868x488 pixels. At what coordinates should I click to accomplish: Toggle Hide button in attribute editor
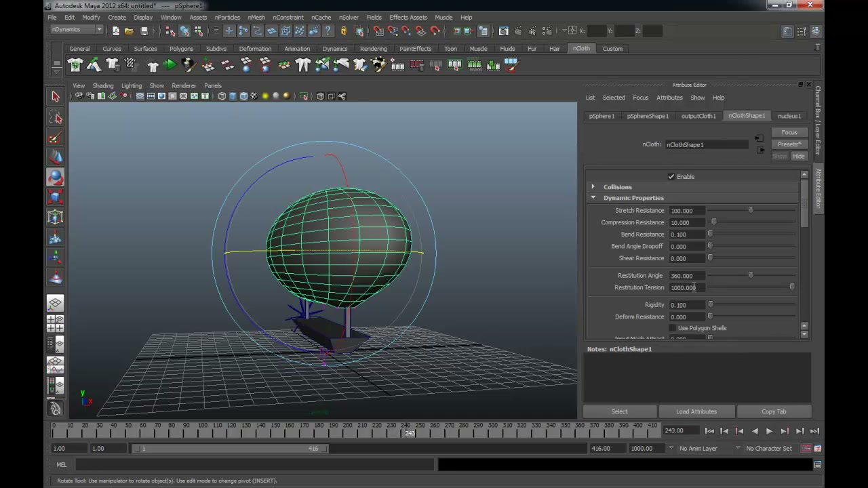[x=799, y=157]
